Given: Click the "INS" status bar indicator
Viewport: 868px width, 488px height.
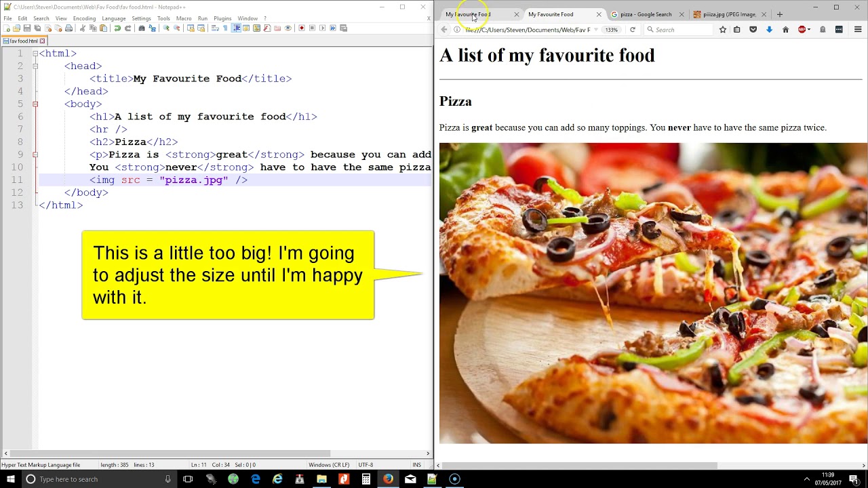Looking at the screenshot, I should pyautogui.click(x=417, y=465).
